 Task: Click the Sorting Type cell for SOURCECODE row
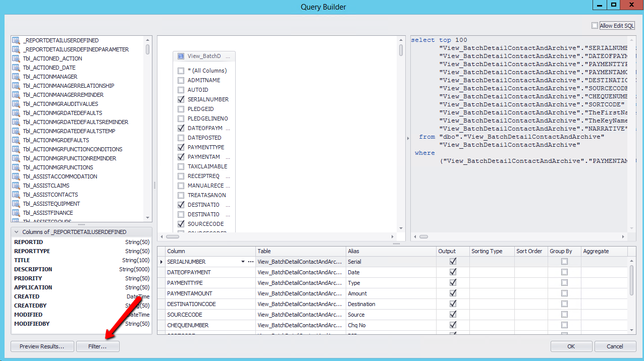[x=492, y=315]
